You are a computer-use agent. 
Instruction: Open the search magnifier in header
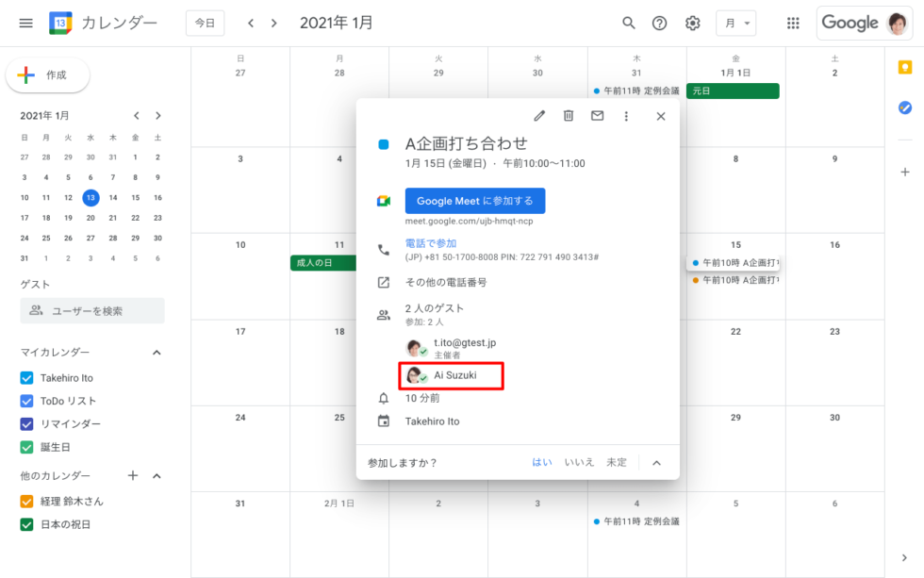629,24
